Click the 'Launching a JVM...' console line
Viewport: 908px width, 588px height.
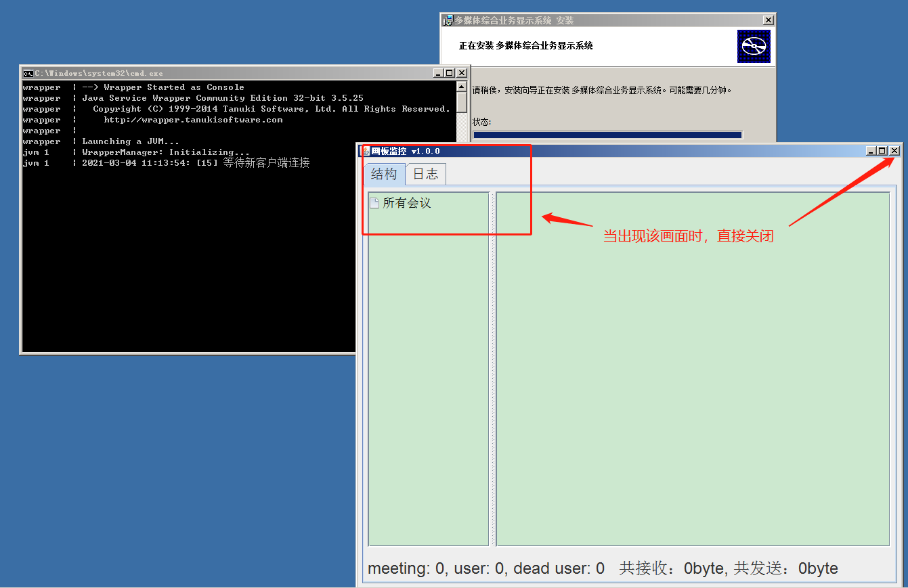click(x=131, y=141)
